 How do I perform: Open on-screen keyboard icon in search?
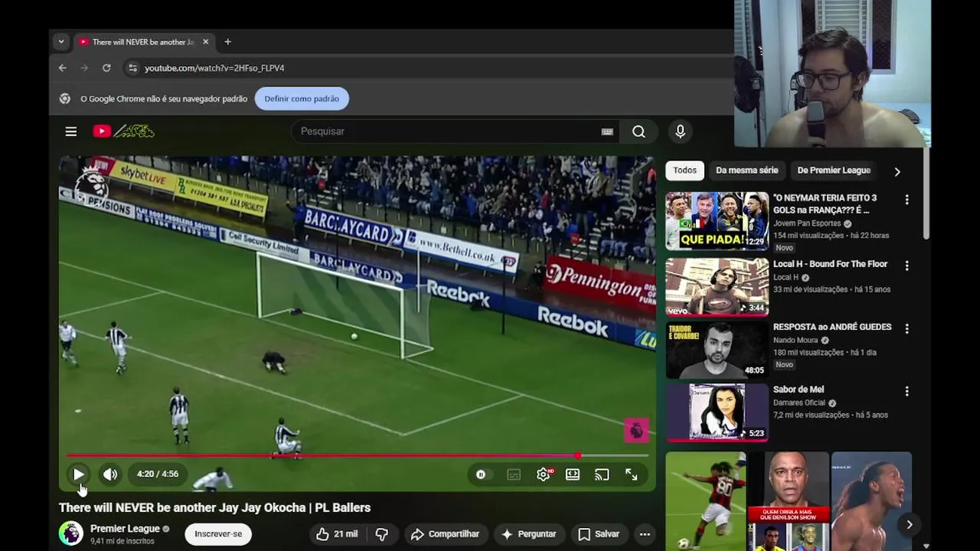point(607,132)
